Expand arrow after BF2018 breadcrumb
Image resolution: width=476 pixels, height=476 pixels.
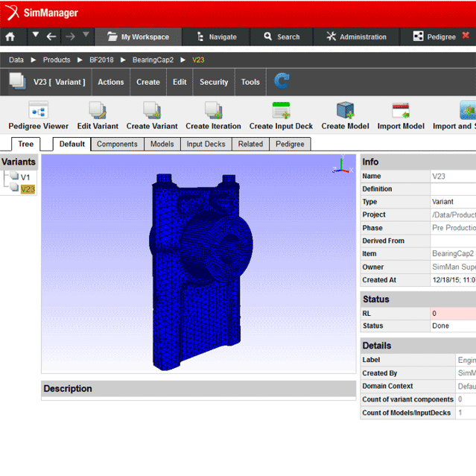click(123, 60)
